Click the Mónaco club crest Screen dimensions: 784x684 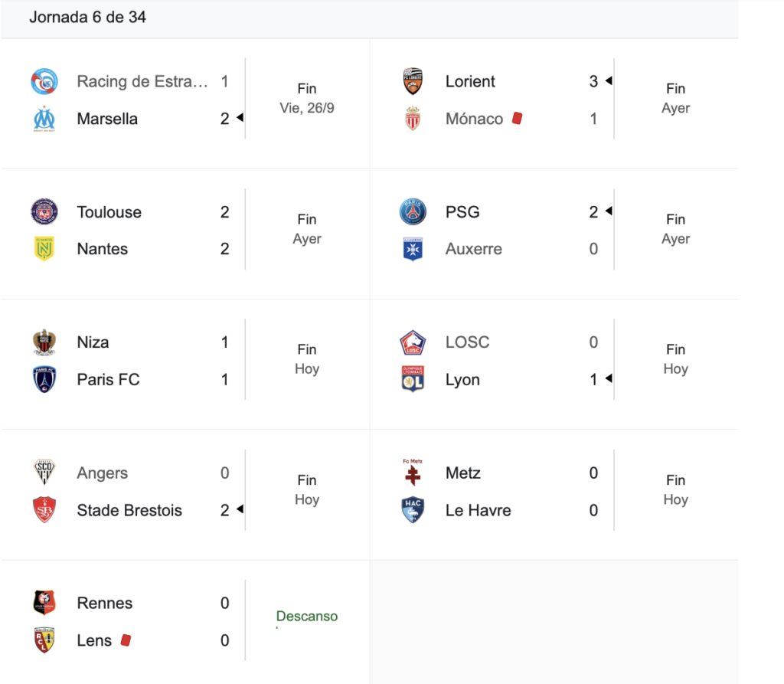pos(413,119)
